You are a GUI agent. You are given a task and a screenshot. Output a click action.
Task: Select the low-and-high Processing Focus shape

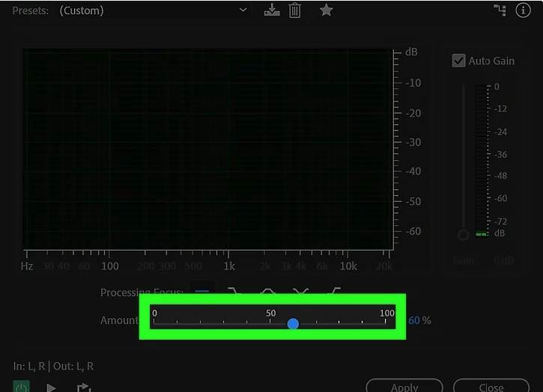(x=300, y=292)
